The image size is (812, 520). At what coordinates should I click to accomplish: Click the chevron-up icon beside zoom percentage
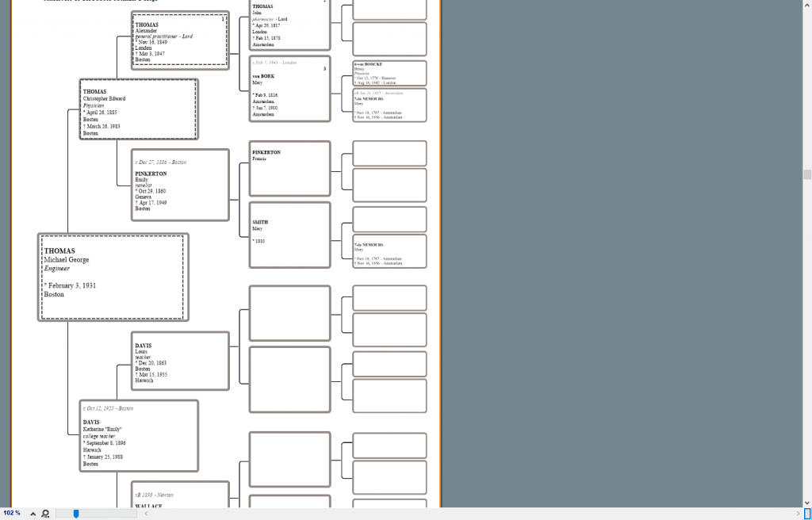(x=31, y=513)
